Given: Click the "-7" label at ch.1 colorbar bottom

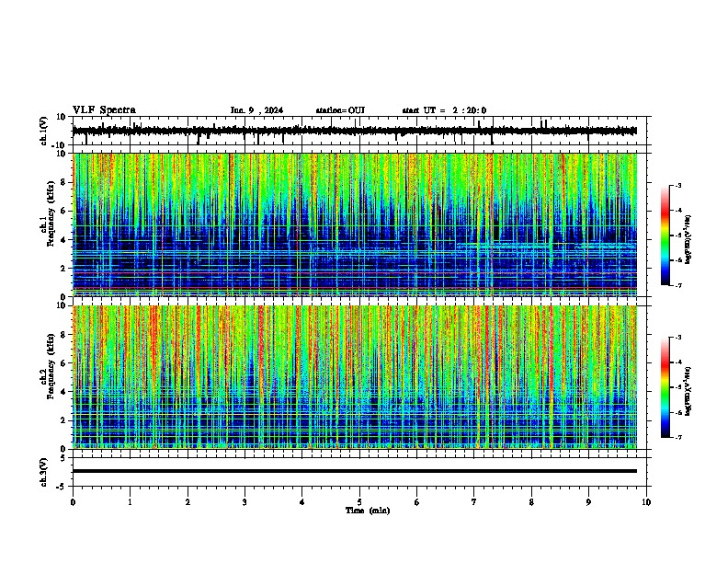Looking at the screenshot, I should point(678,285).
